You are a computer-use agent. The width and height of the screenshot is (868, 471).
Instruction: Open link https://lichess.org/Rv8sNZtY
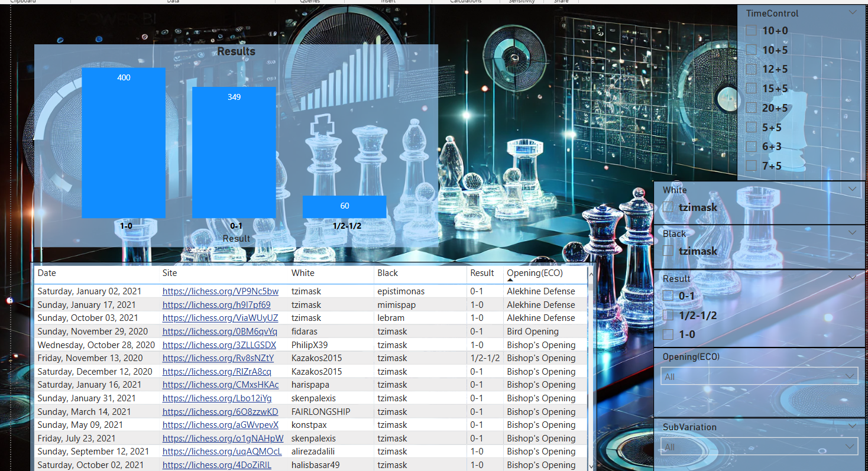tap(218, 358)
